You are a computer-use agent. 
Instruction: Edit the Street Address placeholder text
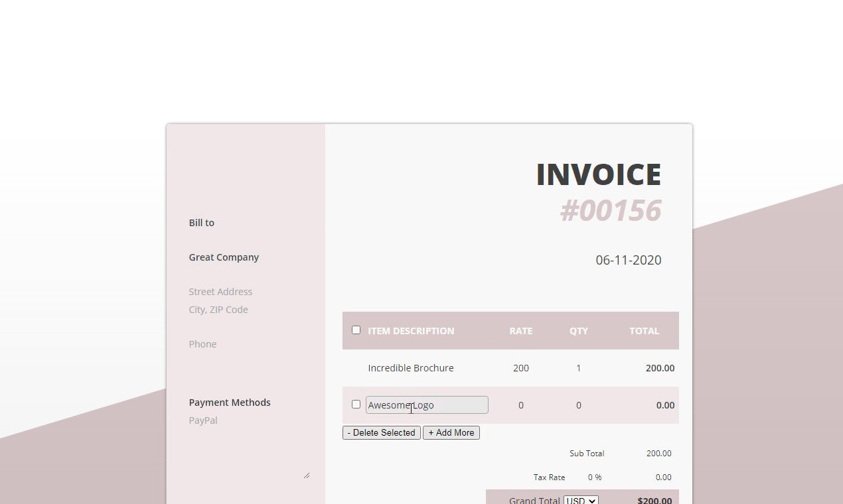pyautogui.click(x=220, y=291)
